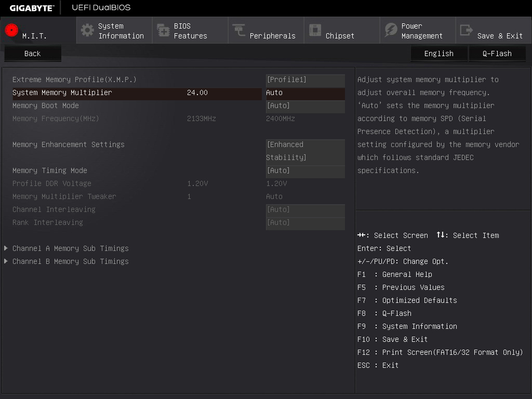This screenshot has height=399, width=532.
Task: Expand Channel A Memory Sub Timings arrow
Action: click(x=6, y=248)
